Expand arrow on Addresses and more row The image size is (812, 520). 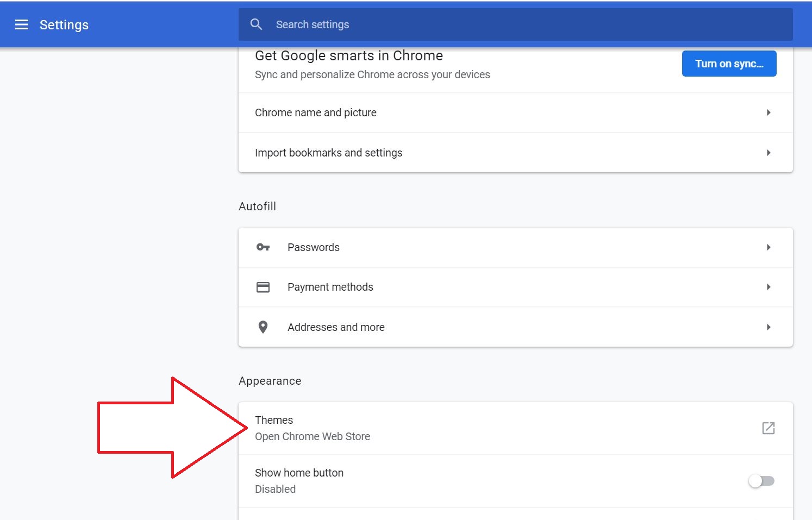(768, 327)
